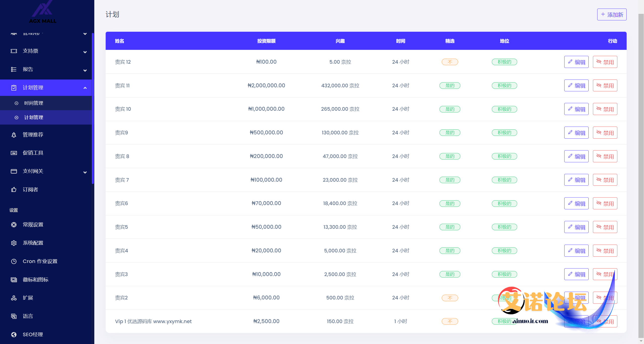The height and width of the screenshot is (344, 644).
Task: Disable the 贵宾5 plan
Action: [605, 227]
